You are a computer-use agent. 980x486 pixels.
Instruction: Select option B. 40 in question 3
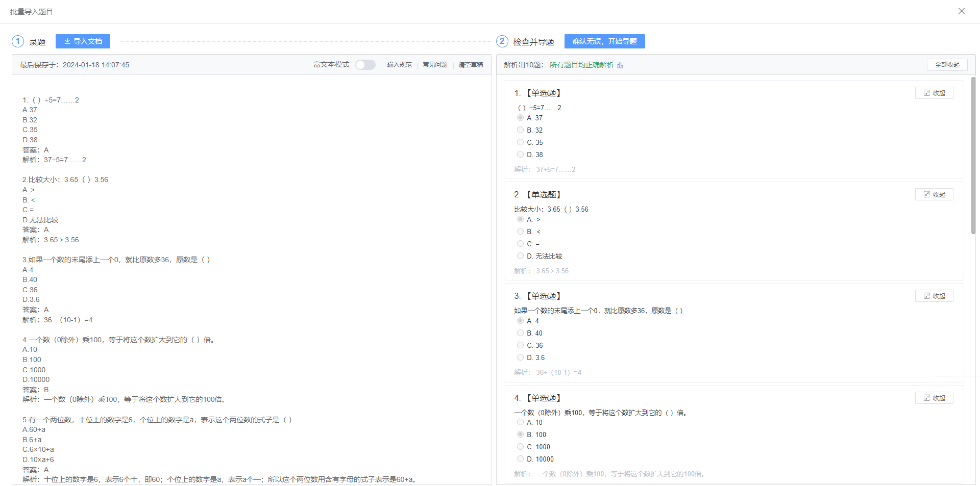[520, 333]
